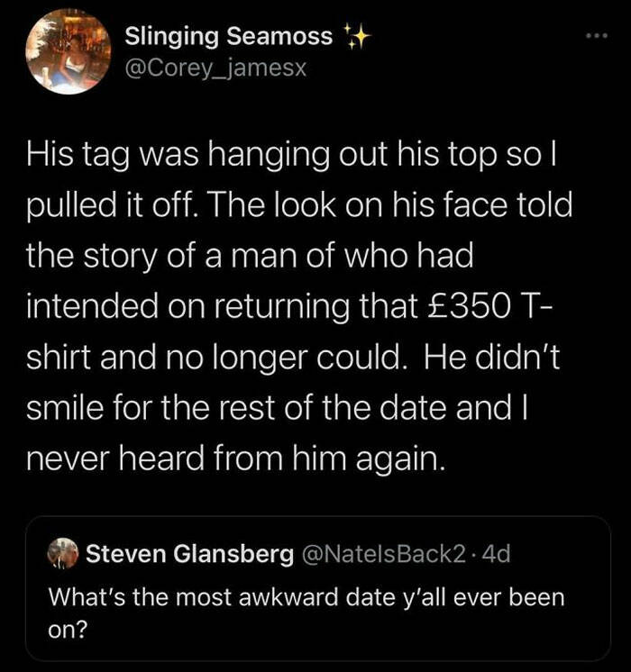Open the Steven Glansberg display name

pos(189,553)
